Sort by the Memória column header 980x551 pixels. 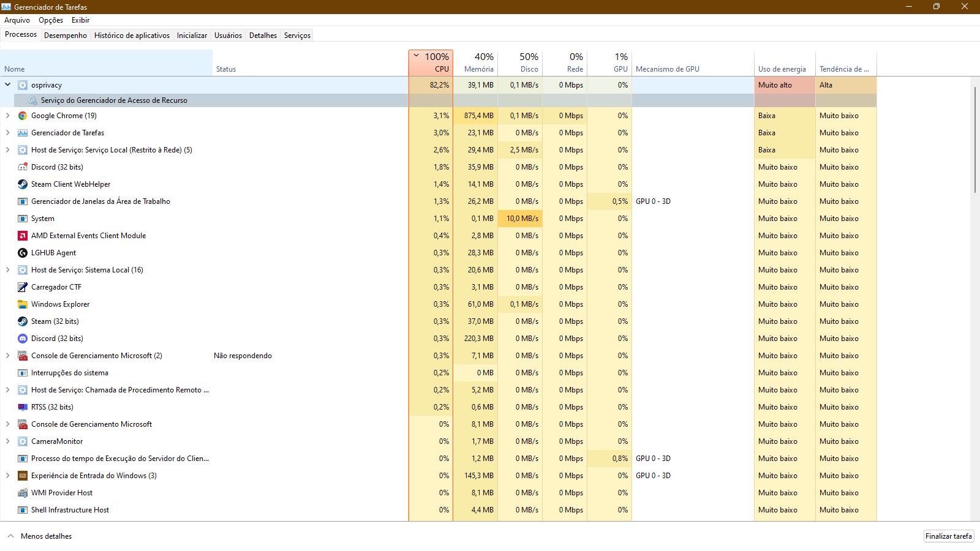click(475, 63)
